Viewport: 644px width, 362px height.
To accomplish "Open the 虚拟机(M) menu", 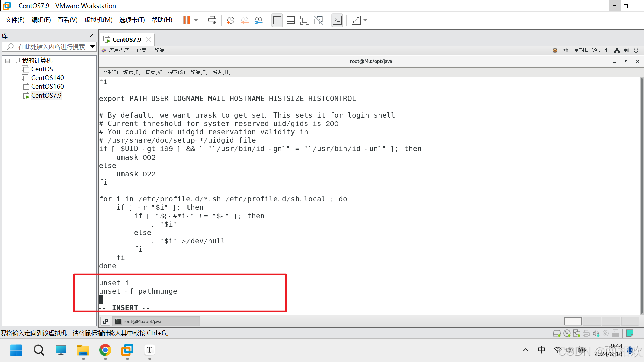I will (x=98, y=20).
